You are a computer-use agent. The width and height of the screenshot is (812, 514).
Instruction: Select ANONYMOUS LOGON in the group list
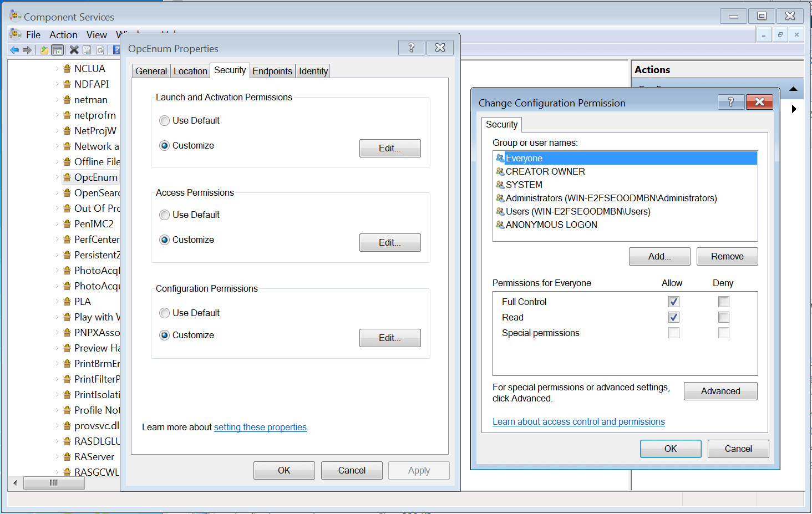coord(551,225)
